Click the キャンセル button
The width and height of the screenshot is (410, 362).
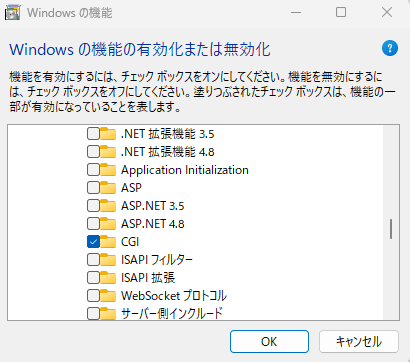pyautogui.click(x=359, y=341)
